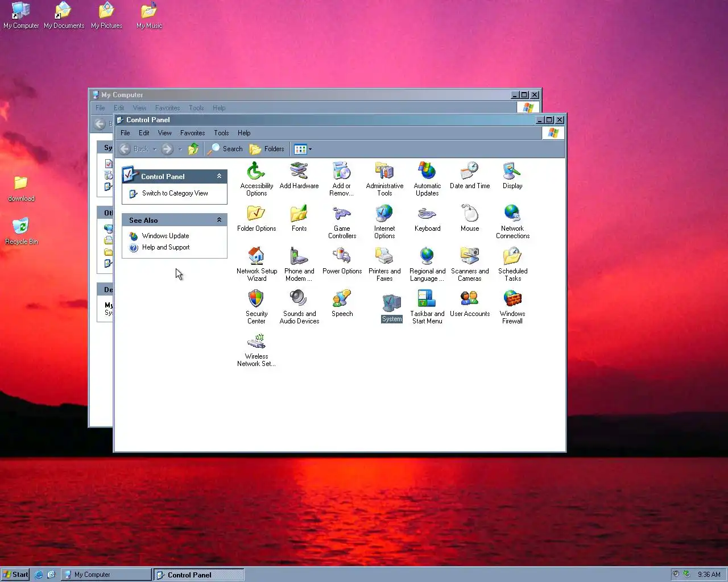
Task: Open Folder Options
Action: click(257, 218)
